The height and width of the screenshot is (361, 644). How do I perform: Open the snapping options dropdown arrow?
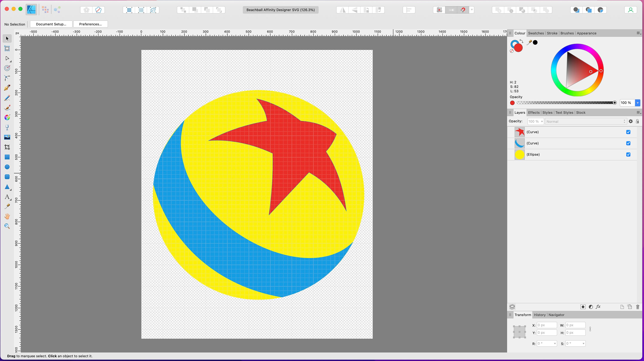coord(471,10)
